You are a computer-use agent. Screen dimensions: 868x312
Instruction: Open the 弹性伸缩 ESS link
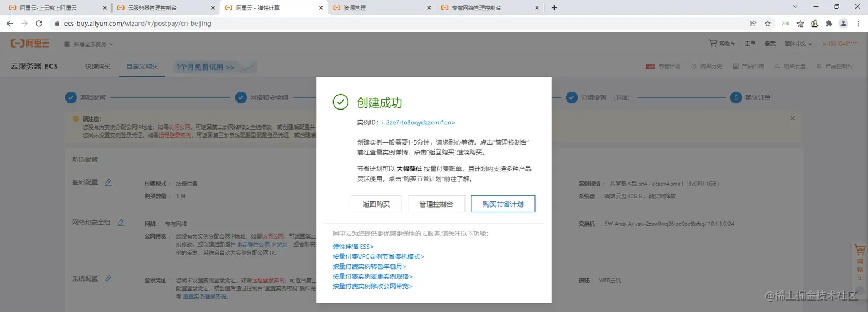[353, 247]
